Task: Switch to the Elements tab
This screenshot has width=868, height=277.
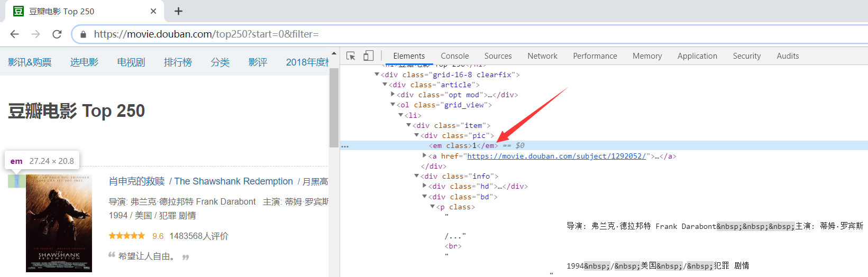Action: tap(409, 56)
